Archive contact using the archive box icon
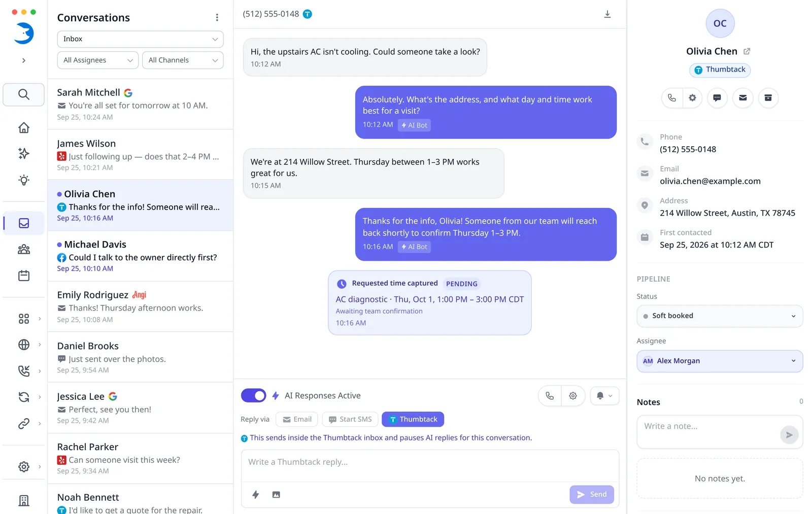This screenshot has height=514, width=812. 768,98
